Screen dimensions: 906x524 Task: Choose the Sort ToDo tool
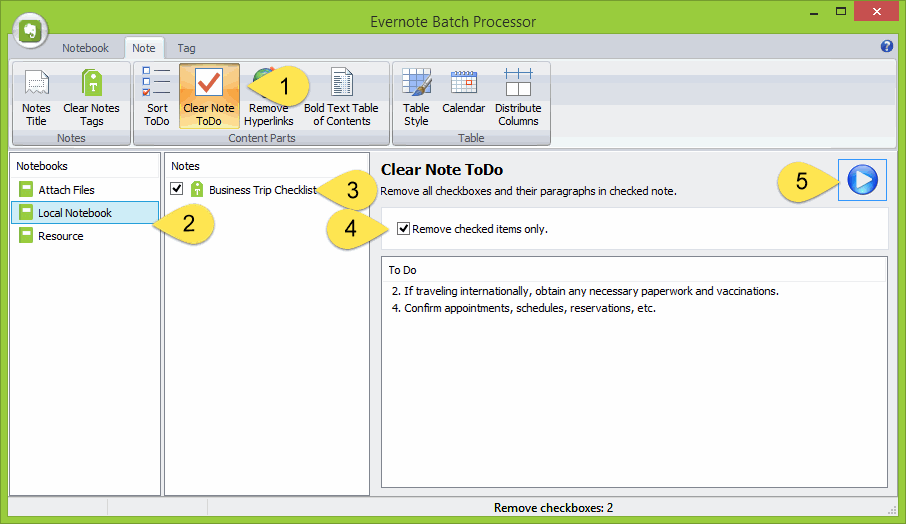pyautogui.click(x=157, y=97)
